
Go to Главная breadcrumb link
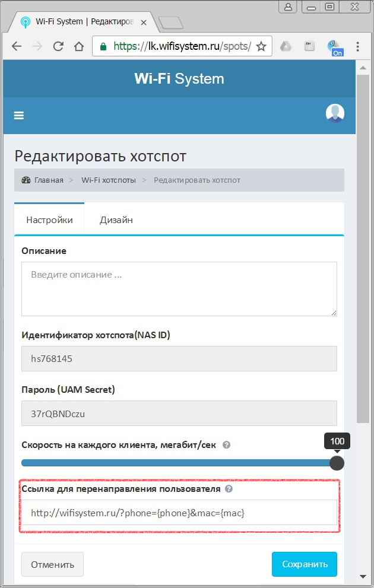(42, 180)
